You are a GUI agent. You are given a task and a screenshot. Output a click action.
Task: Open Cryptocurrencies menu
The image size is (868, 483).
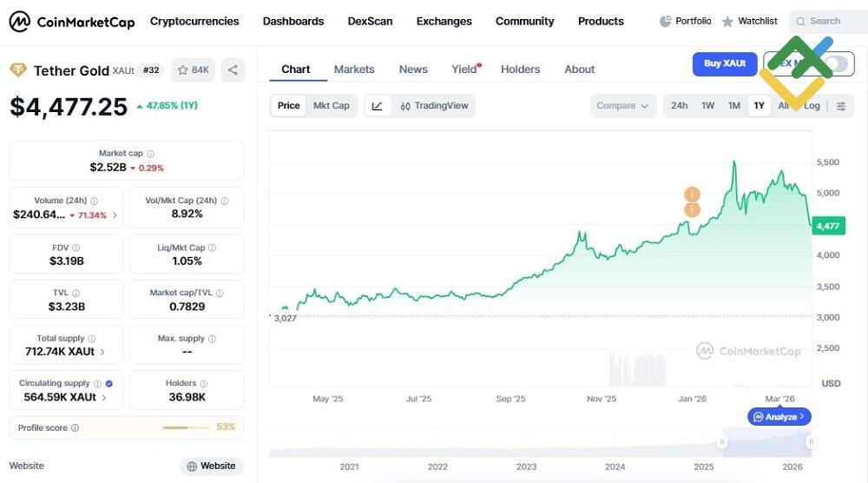pyautogui.click(x=194, y=21)
